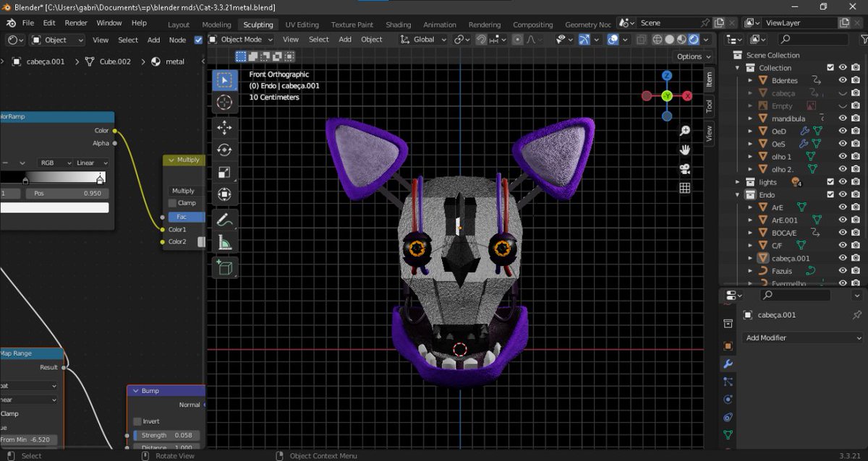
Task: Select the cabeça.001 object in outliner
Action: coord(790,258)
